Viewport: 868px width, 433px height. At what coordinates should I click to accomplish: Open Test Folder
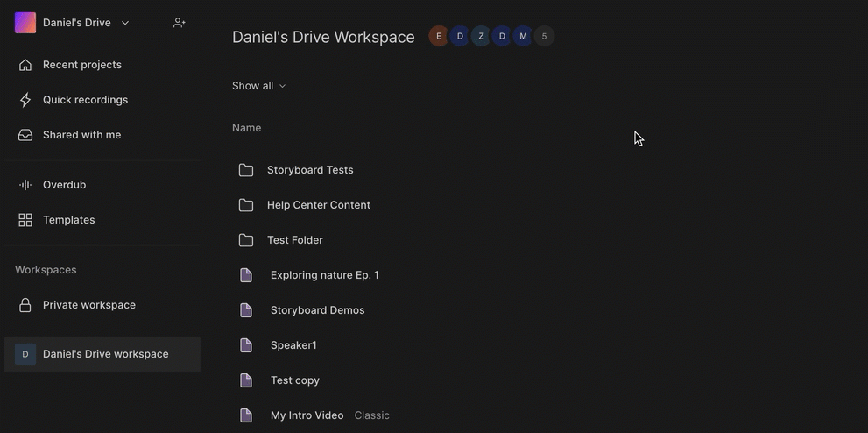click(x=295, y=240)
